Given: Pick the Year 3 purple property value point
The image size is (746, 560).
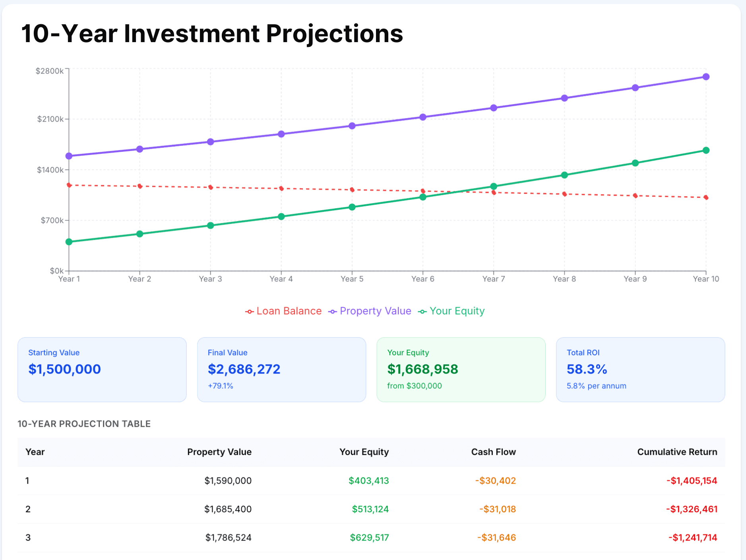Looking at the screenshot, I should pos(211,142).
